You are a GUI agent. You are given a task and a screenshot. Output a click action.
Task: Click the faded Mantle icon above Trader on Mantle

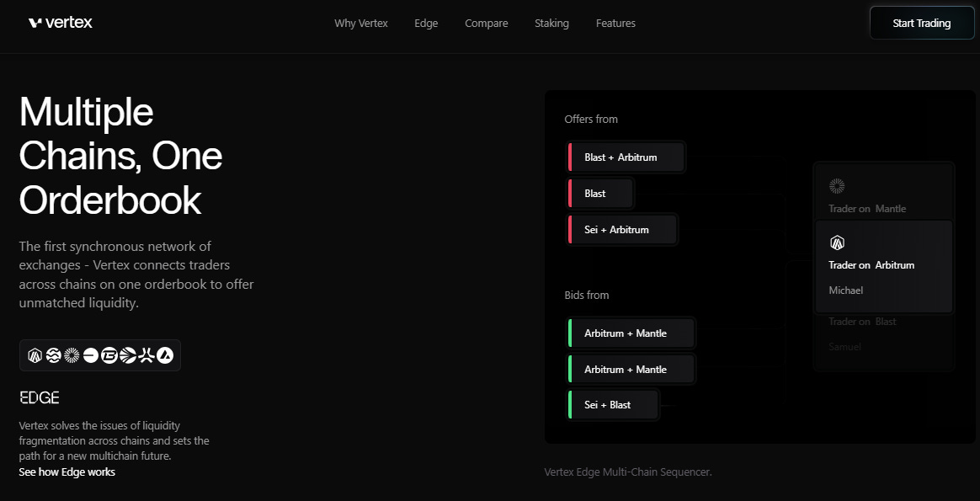pos(837,186)
